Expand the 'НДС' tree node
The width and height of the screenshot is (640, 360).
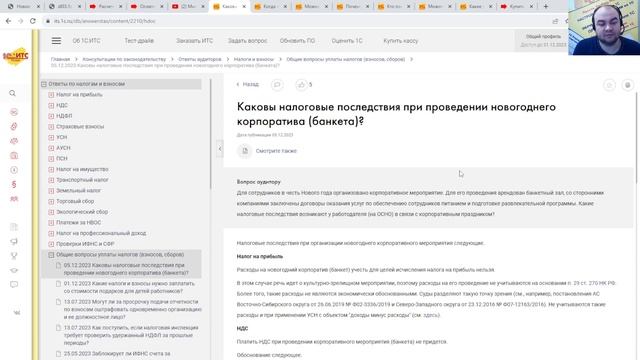point(51,105)
